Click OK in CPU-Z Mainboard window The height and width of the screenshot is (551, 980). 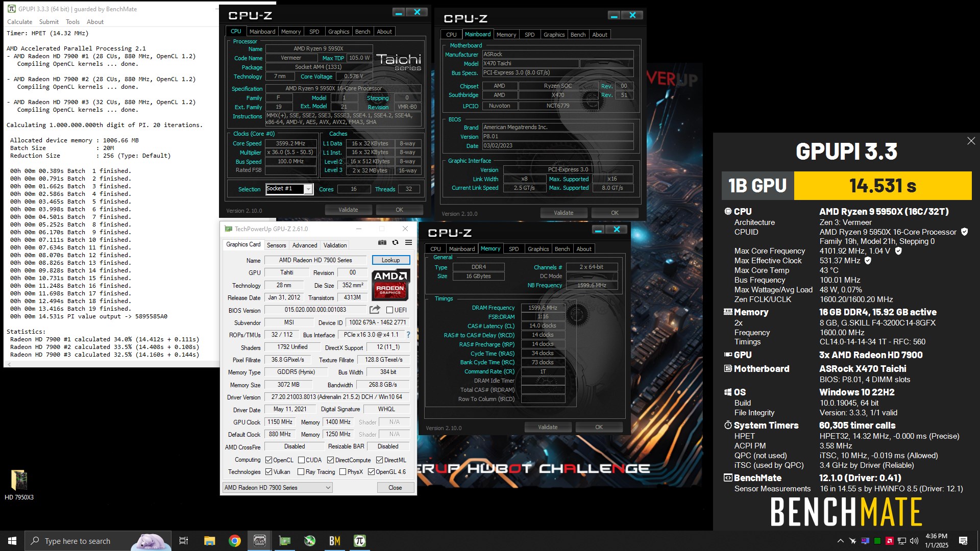pos(615,213)
